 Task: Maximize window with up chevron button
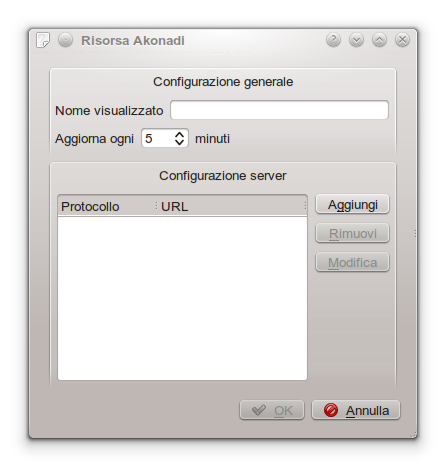pyautogui.click(x=379, y=40)
